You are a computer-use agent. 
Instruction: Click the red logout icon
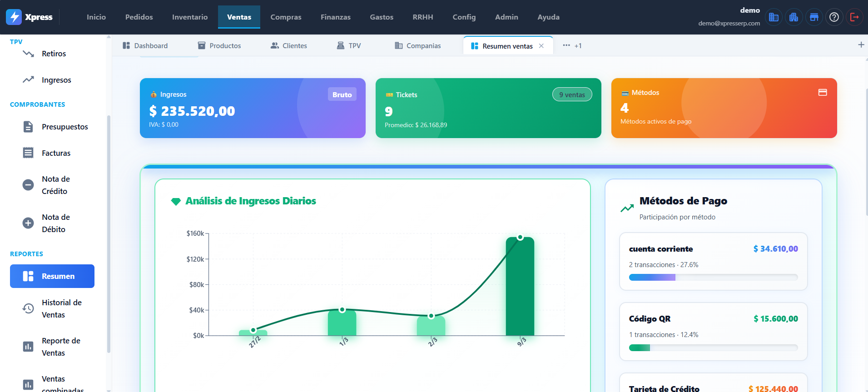coord(854,17)
